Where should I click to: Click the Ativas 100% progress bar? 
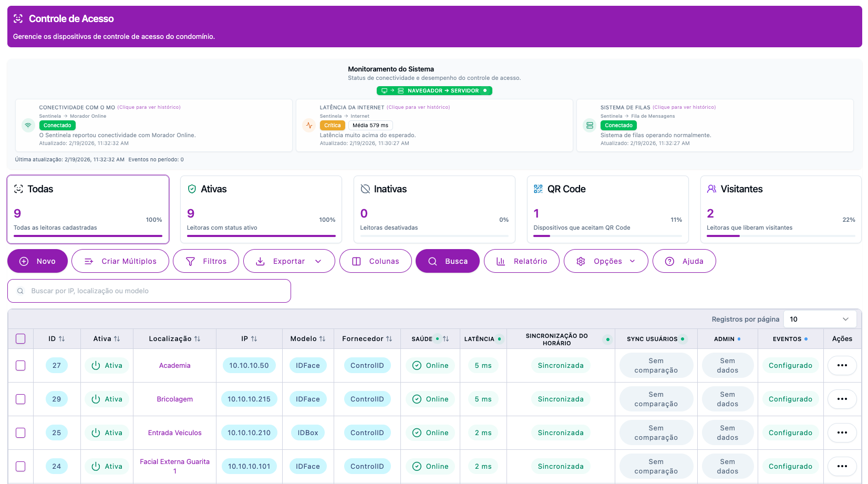(261, 236)
